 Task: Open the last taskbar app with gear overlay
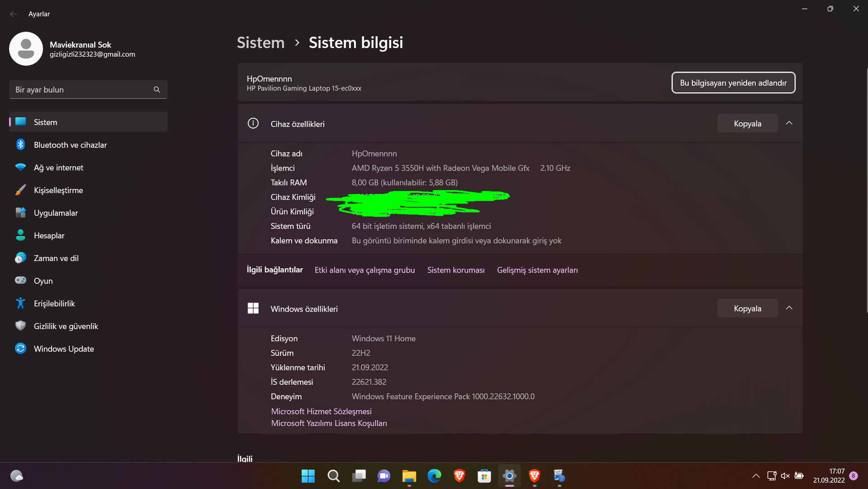[x=560, y=476]
